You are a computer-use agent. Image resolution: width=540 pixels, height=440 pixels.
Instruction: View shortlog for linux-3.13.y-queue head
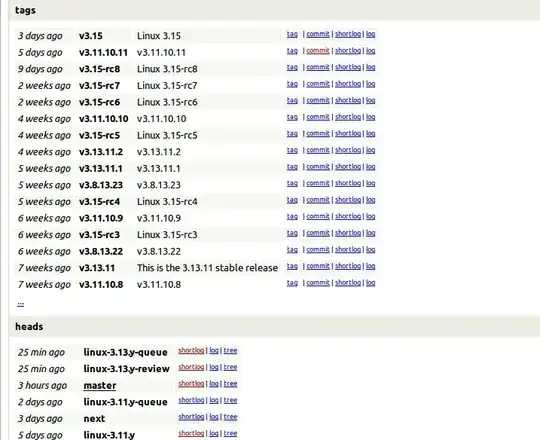(191, 350)
